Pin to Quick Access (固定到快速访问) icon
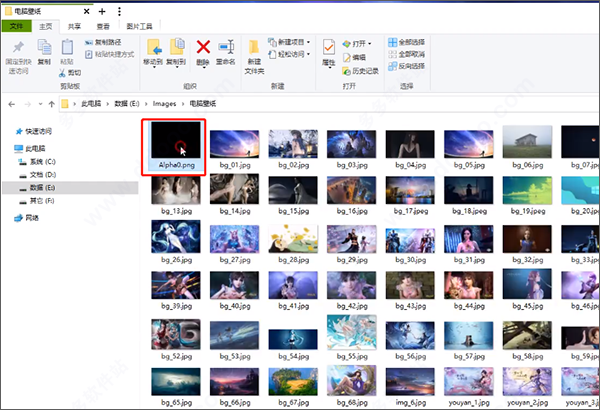The image size is (600, 410). [x=18, y=47]
